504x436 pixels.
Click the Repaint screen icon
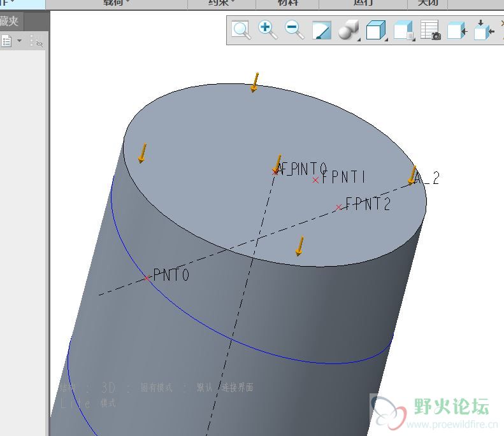322,30
